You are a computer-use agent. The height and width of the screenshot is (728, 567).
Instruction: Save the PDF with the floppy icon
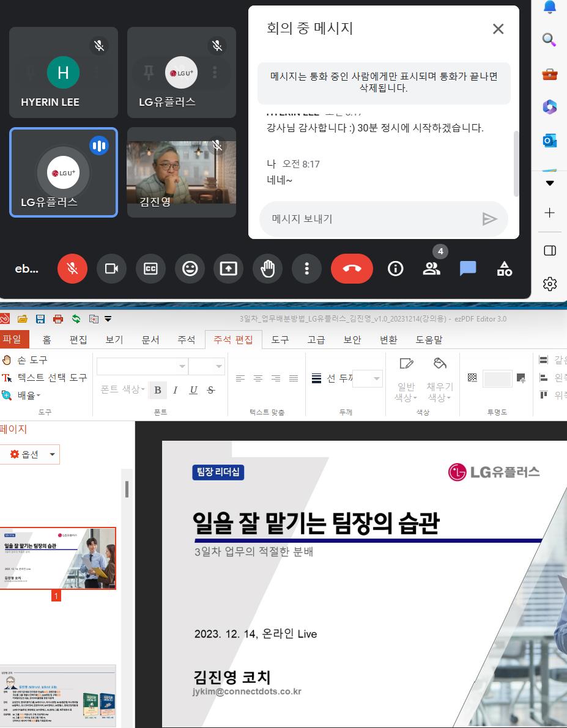pos(40,319)
